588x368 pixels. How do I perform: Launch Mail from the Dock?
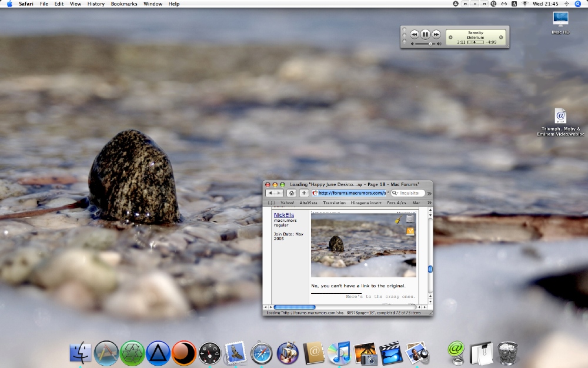point(235,353)
